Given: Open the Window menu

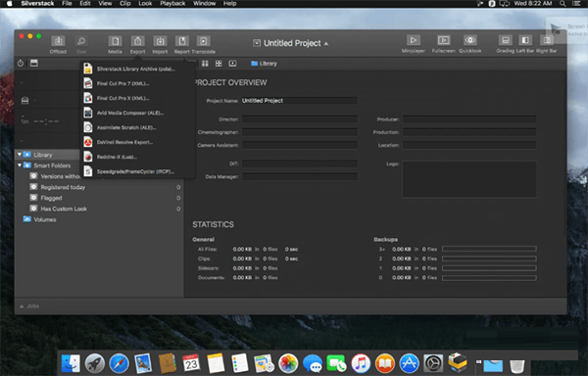Looking at the screenshot, I should click(205, 3).
